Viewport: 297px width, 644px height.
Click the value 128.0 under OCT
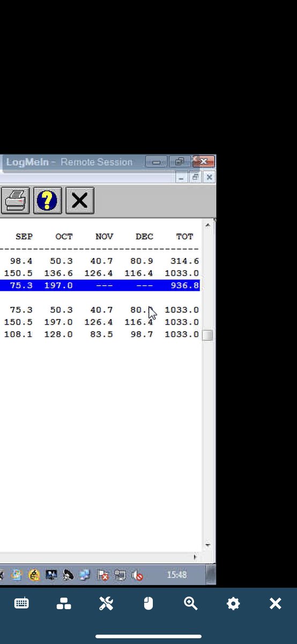click(x=58, y=334)
